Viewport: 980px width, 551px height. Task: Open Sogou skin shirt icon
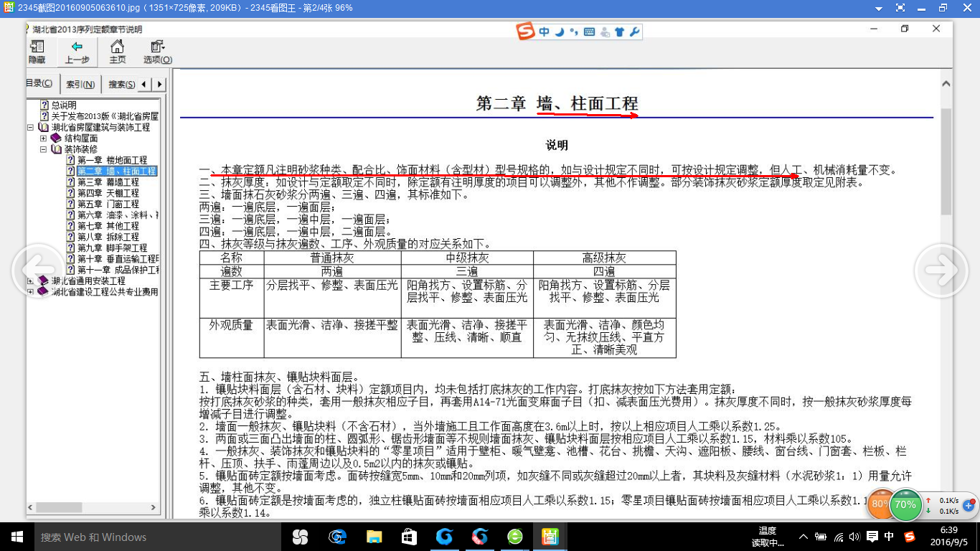pyautogui.click(x=620, y=32)
